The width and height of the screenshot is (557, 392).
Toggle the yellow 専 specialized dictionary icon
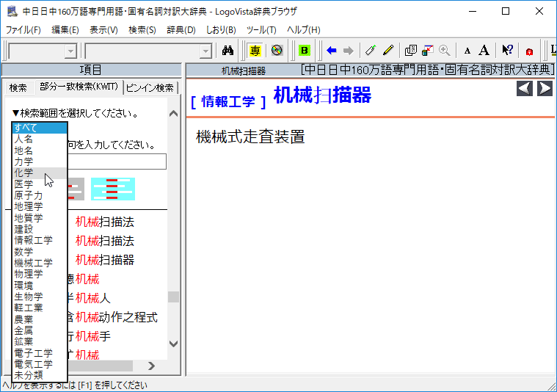pyautogui.click(x=255, y=51)
